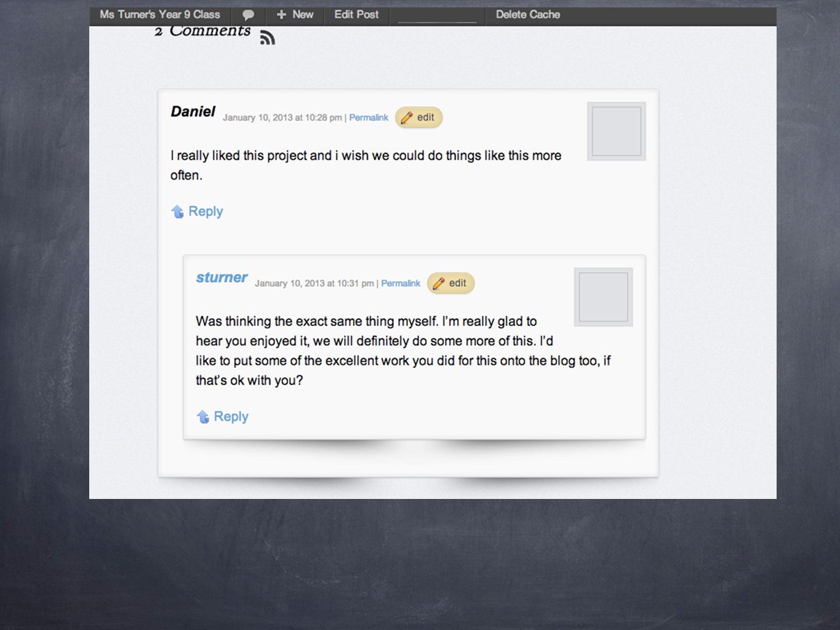Click the date January 10, 2013 at 10:31 pm
The height and width of the screenshot is (630, 840).
point(314,283)
